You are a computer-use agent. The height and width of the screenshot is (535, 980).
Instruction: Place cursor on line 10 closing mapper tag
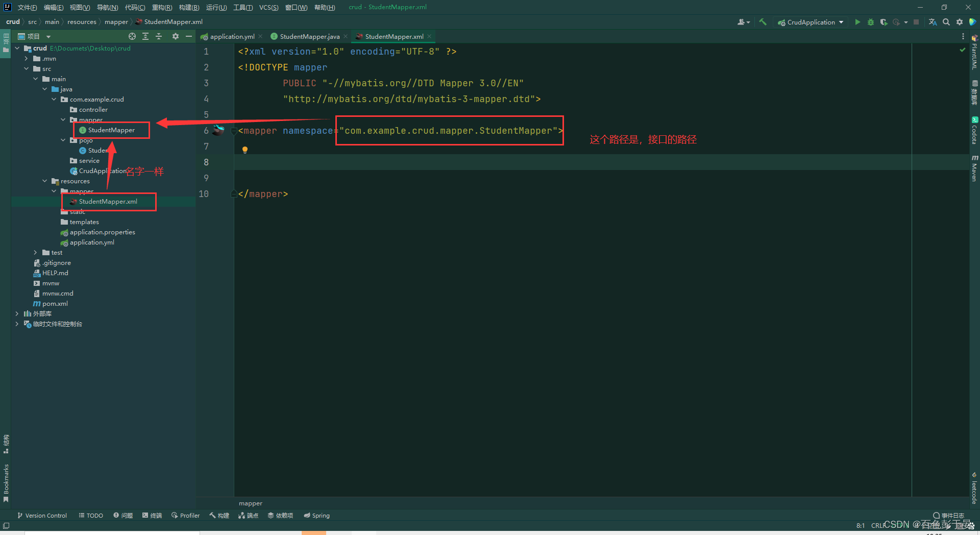pyautogui.click(x=263, y=193)
